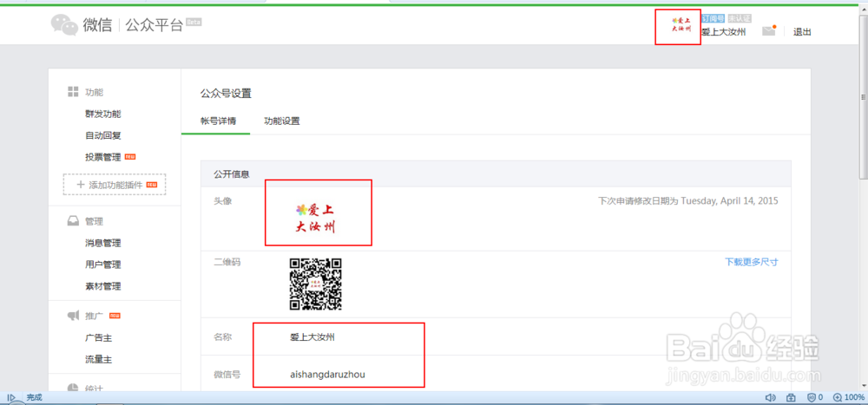
Task: Click the 管理 inbox icon in sidebar
Action: pos(73,221)
